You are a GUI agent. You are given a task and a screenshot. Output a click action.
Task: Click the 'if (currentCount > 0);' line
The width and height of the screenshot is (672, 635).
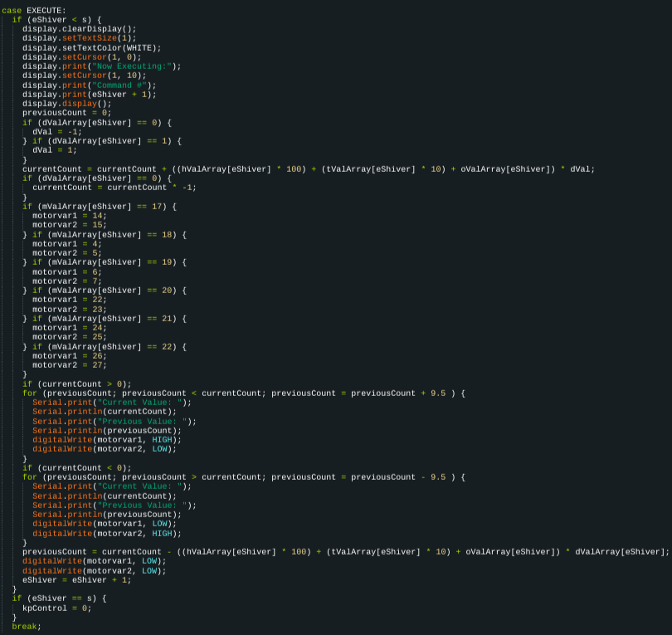[x=76, y=384]
